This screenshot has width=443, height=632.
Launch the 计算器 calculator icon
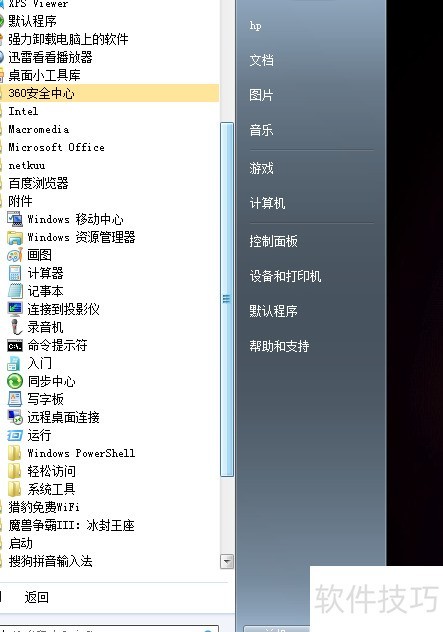coord(15,273)
